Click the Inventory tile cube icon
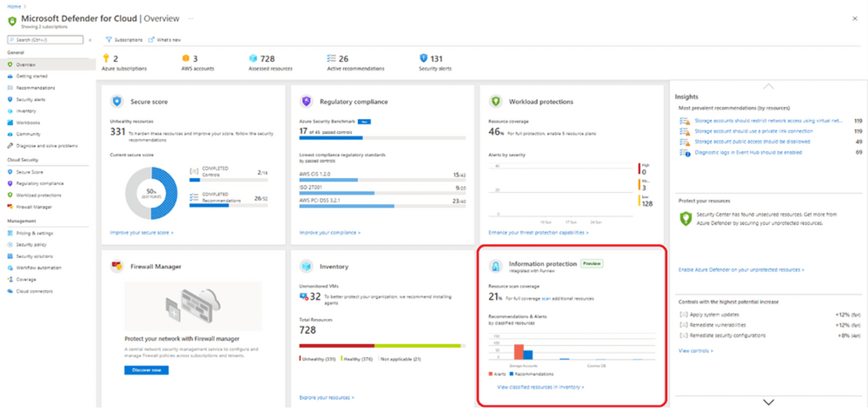868x410 pixels. [307, 266]
